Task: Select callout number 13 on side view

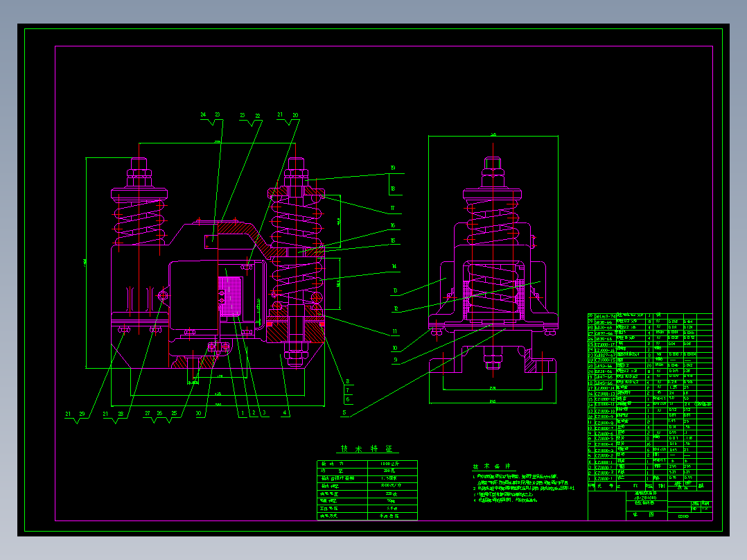Action: point(395,290)
